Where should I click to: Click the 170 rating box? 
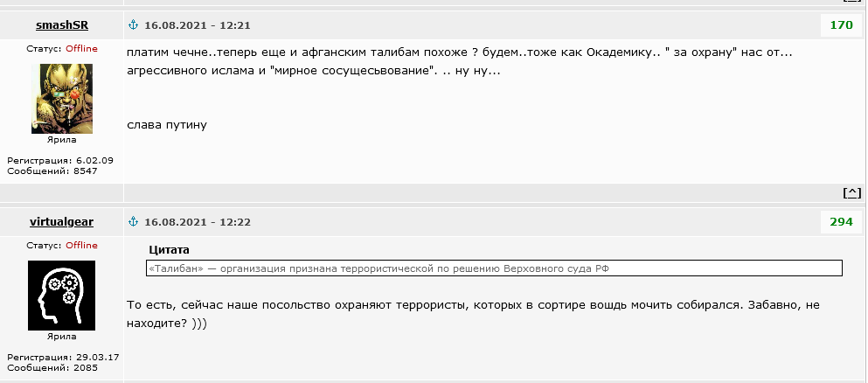(x=841, y=25)
